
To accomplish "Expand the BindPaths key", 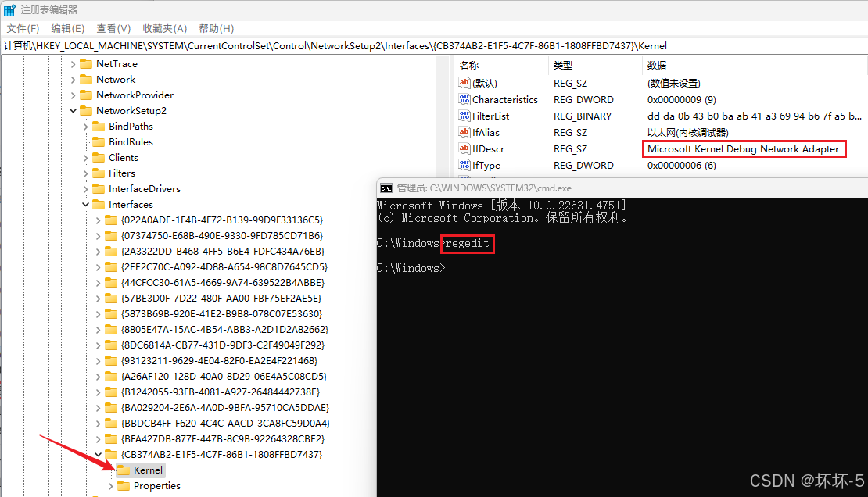I will pyautogui.click(x=86, y=126).
